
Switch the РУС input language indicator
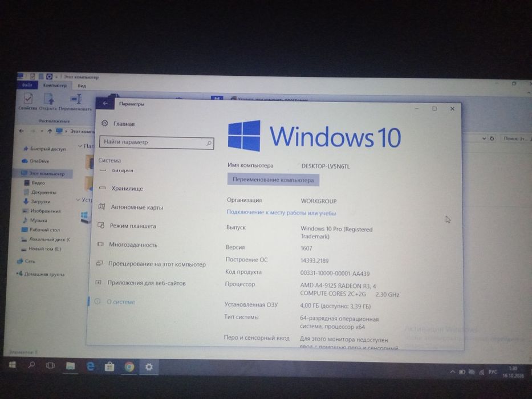493,372
